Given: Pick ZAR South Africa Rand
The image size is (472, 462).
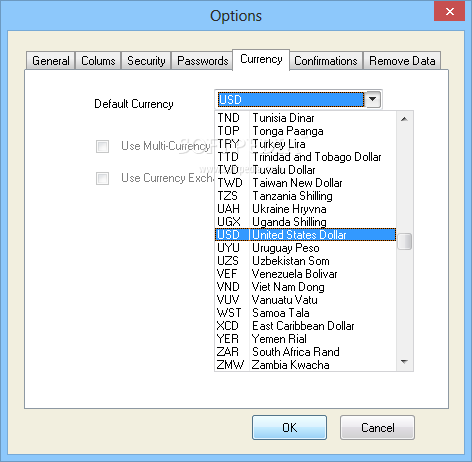Looking at the screenshot, I should click(305, 352).
